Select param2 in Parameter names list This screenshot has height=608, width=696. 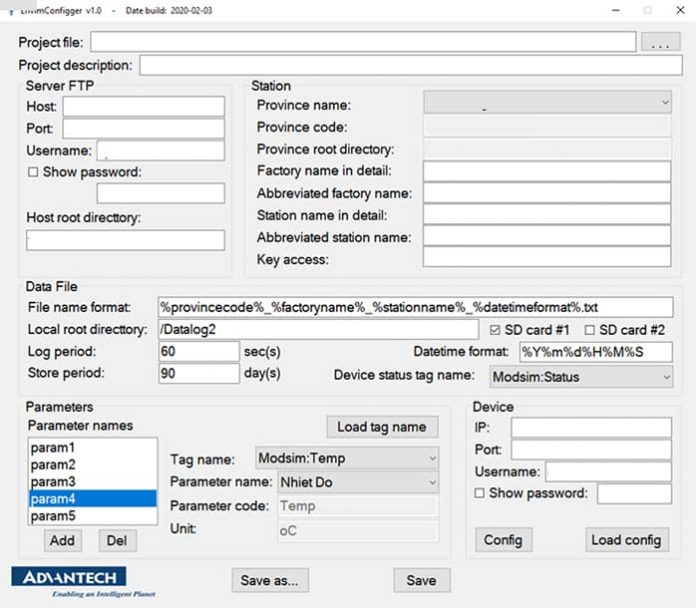pos(92,465)
